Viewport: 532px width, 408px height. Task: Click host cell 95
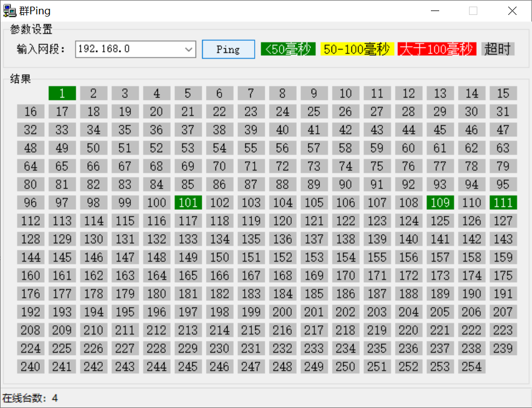(x=503, y=184)
